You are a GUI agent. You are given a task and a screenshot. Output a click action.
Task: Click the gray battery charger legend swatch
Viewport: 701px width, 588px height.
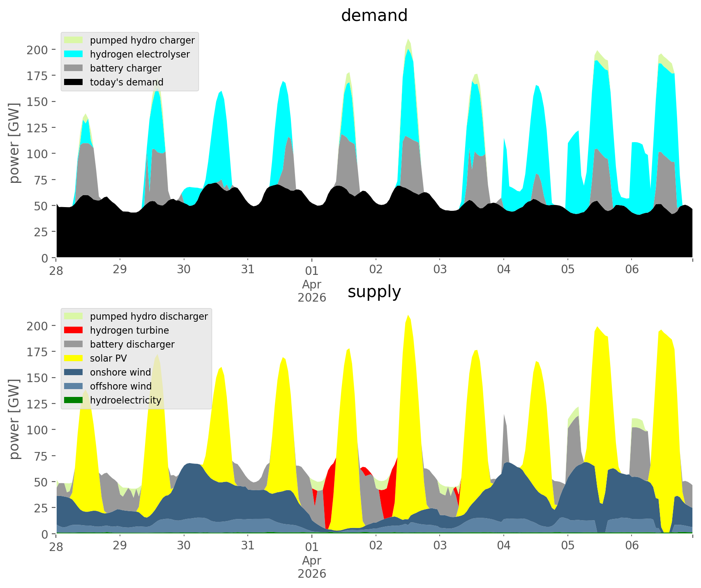(74, 68)
